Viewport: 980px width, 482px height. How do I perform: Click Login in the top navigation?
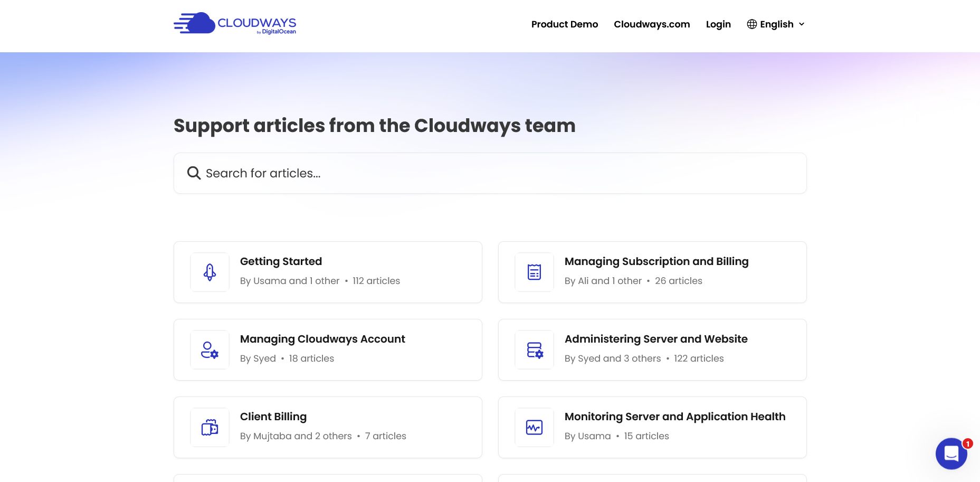point(718,24)
